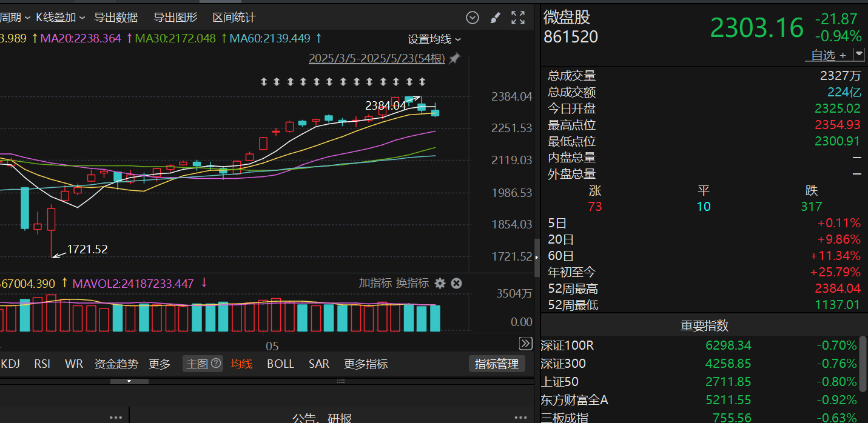Click the double-arrow icon at chart corner
This screenshot has width=868, height=423.
click(526, 344)
